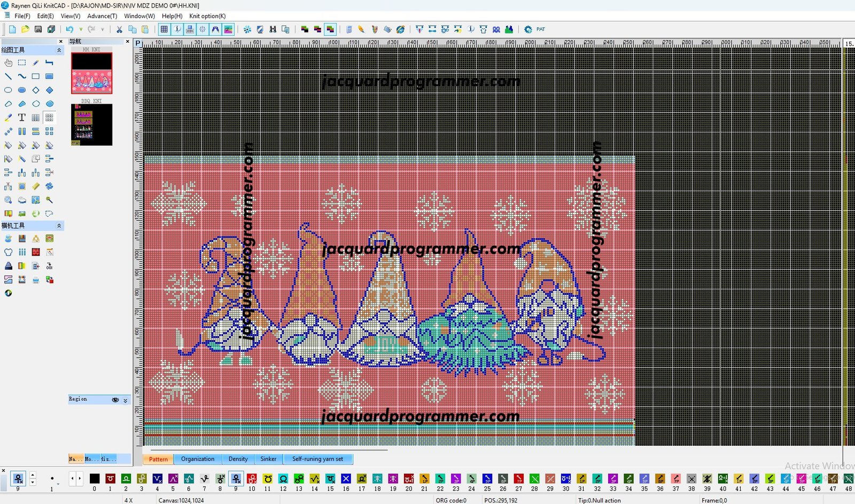Click the magnifier zoom tool

8,200
